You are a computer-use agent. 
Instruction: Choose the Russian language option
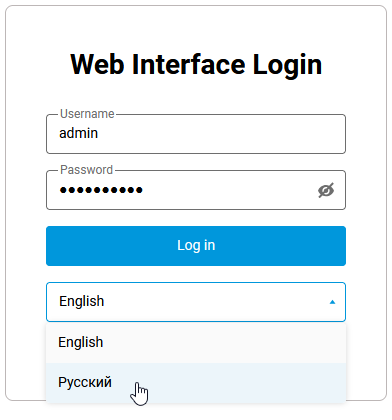click(196, 383)
